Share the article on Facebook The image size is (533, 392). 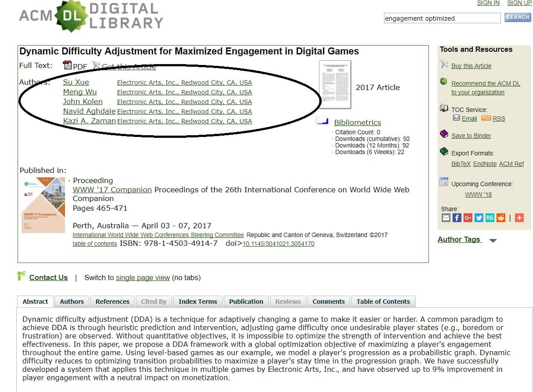tap(457, 218)
